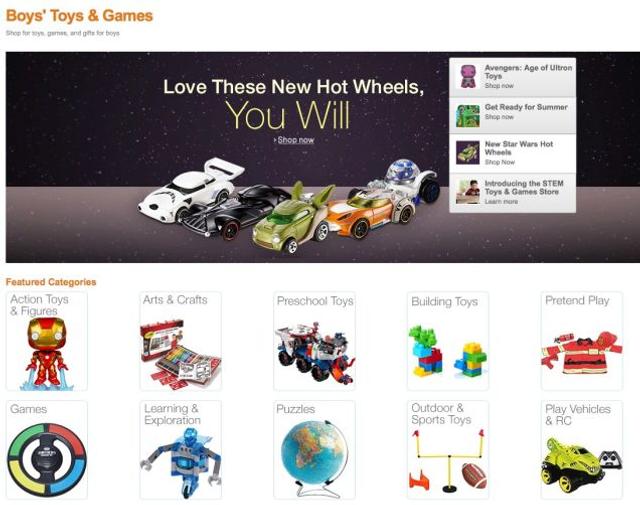Open Introducing the STEM Toys & Games Store
Screen dimensions: 640x505
(513, 193)
